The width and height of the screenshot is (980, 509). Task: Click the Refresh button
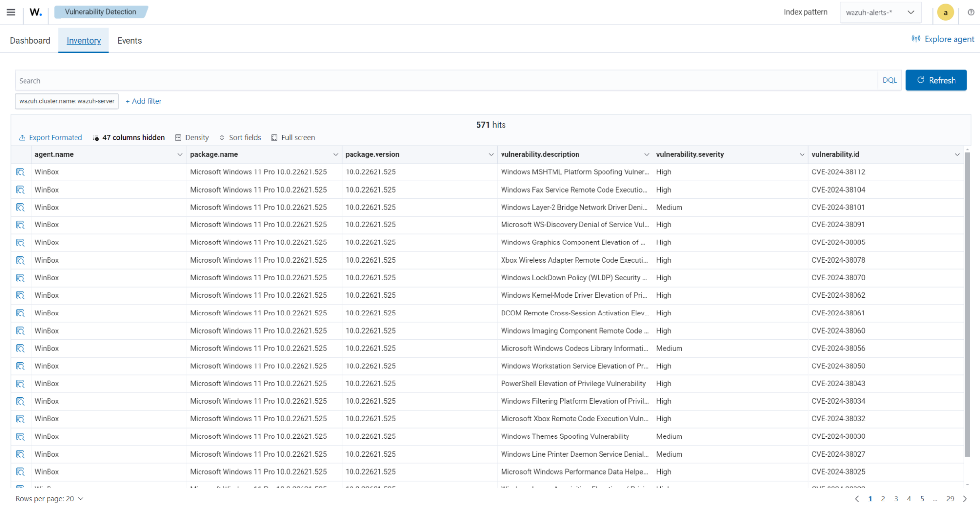click(936, 80)
